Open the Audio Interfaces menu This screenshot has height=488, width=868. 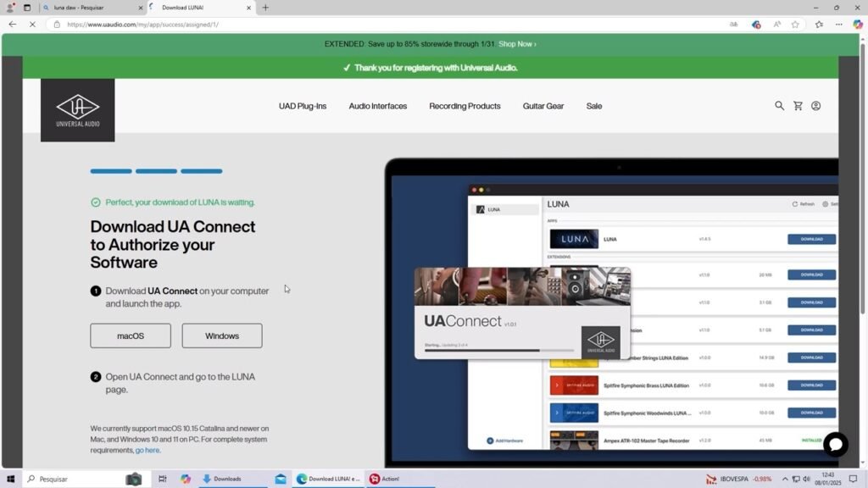point(377,106)
